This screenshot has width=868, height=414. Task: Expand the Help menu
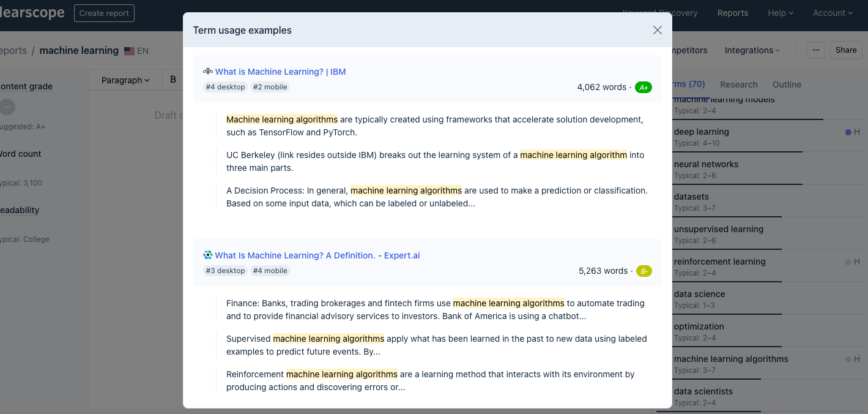click(x=781, y=13)
